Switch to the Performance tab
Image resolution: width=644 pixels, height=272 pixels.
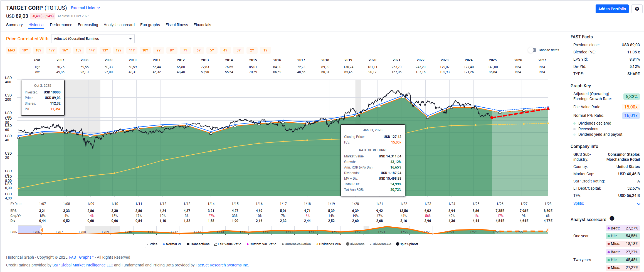(x=61, y=25)
